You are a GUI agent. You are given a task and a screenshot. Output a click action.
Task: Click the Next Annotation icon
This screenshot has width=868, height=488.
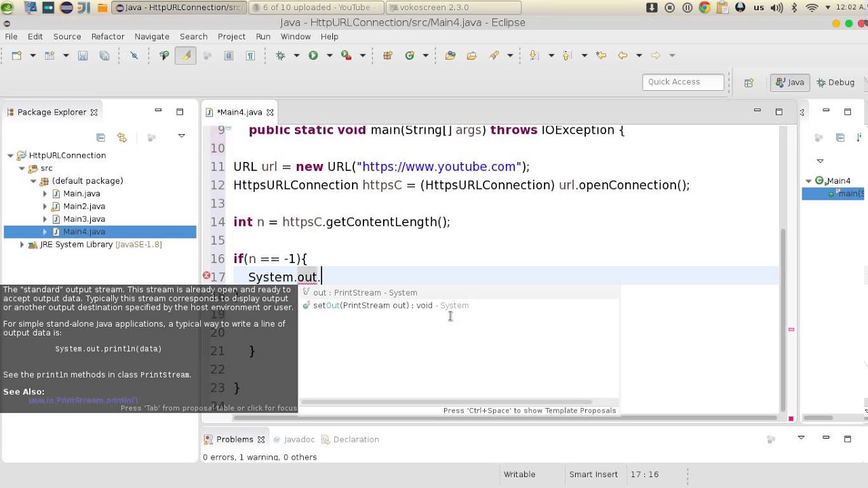(534, 56)
